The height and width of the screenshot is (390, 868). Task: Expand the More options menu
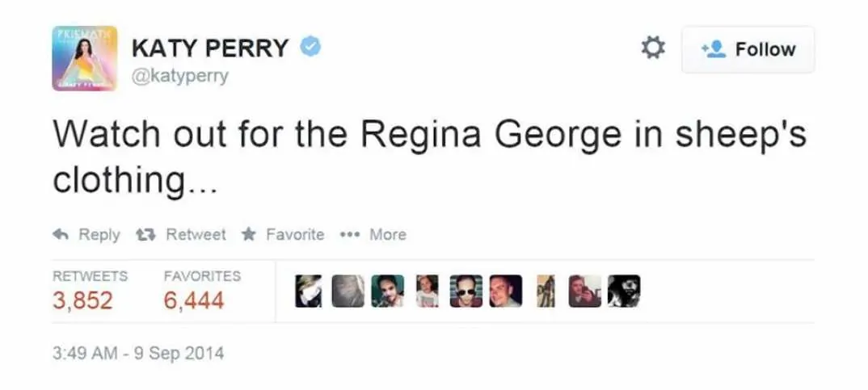click(373, 234)
